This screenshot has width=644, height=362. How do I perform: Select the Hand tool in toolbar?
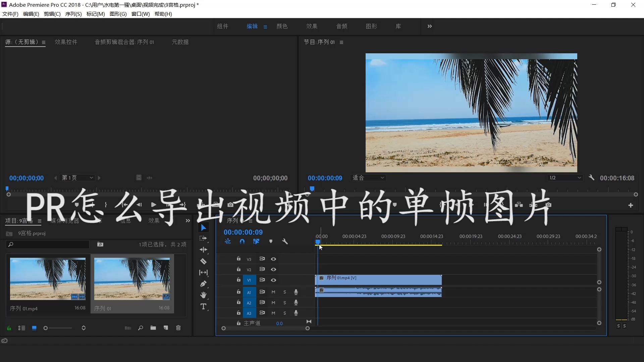pyautogui.click(x=204, y=295)
